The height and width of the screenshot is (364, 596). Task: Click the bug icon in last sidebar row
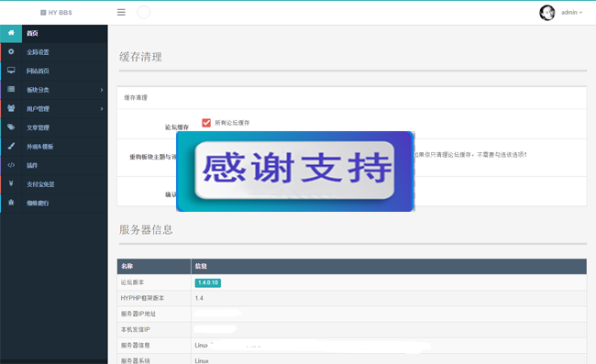[11, 203]
